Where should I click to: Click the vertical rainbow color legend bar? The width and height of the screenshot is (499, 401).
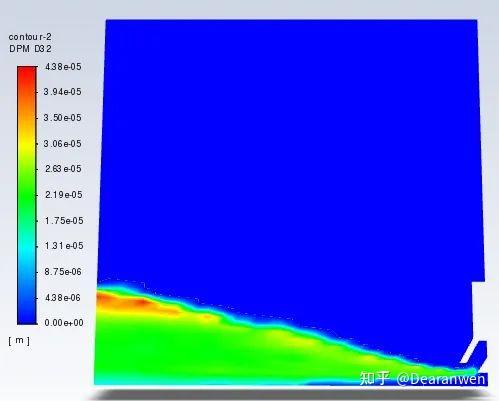27,195
